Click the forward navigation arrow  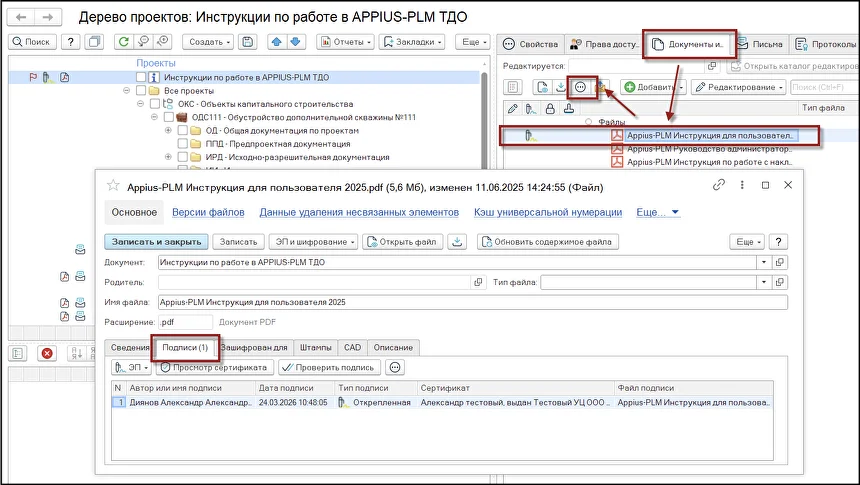click(48, 17)
